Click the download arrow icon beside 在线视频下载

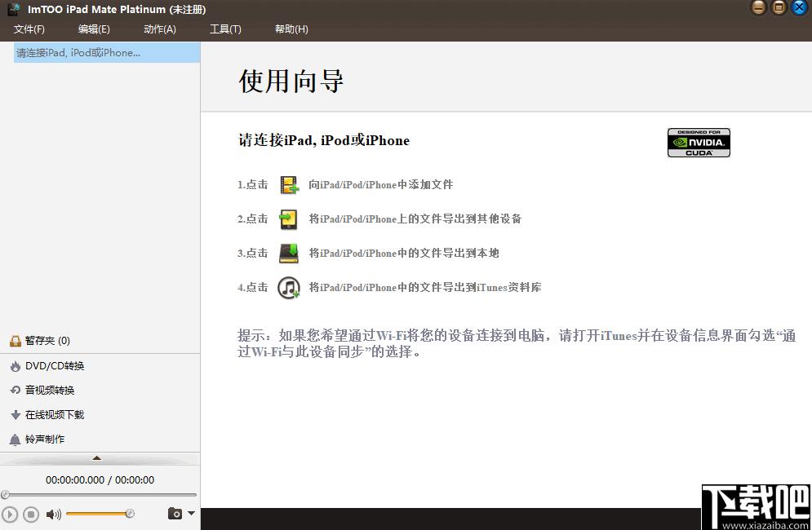pyautogui.click(x=16, y=414)
